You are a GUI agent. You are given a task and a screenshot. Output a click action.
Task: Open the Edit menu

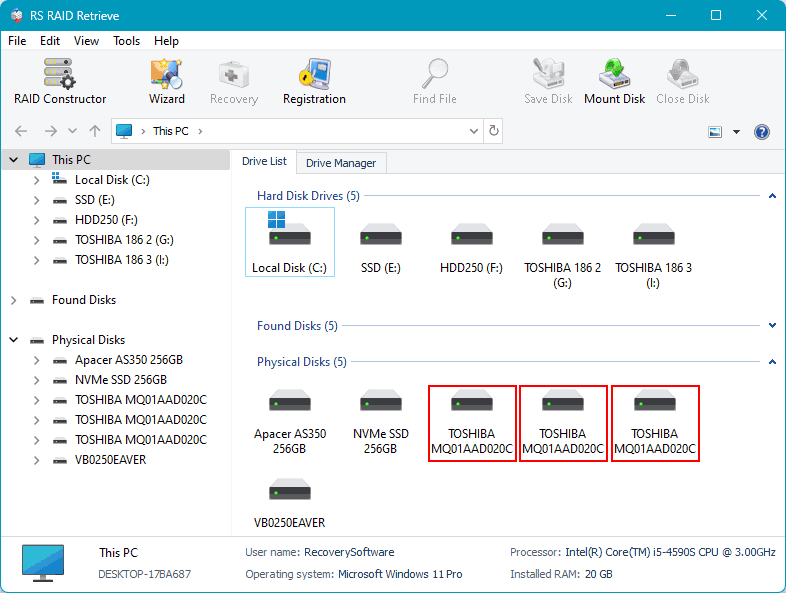click(50, 41)
